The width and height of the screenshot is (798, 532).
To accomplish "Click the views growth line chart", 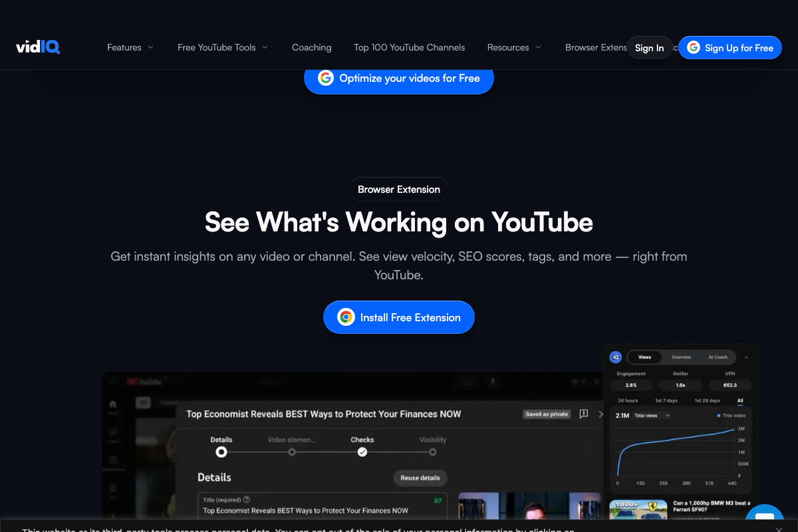I will (x=676, y=452).
